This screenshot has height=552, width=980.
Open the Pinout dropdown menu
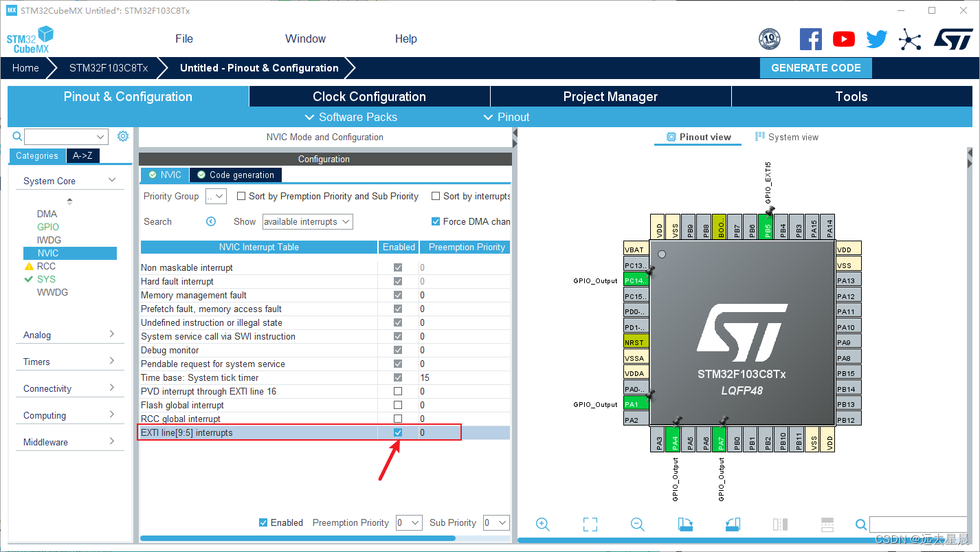pos(506,117)
